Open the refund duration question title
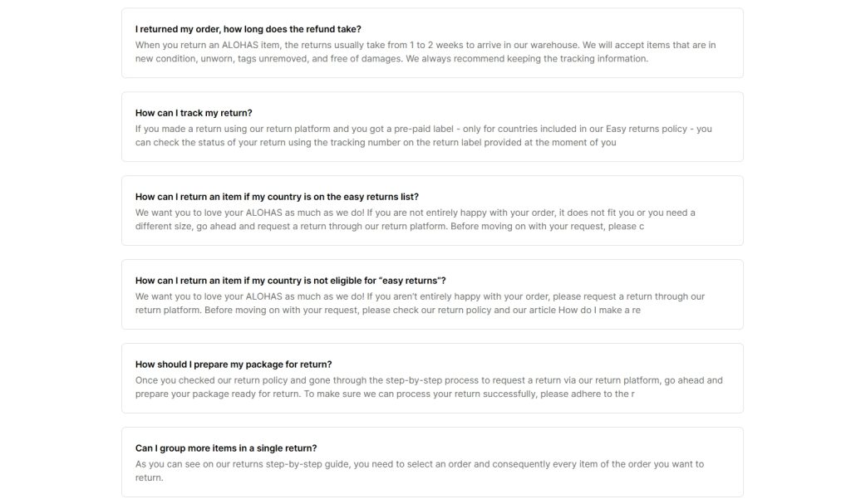The image size is (851, 504). [248, 29]
